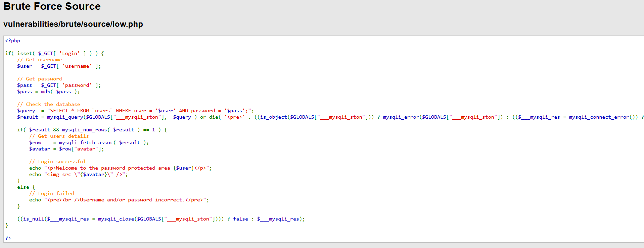Image resolution: width=644 pixels, height=248 pixels.
Task: Click the mysqli_num_rows if condition line
Action: [92, 130]
